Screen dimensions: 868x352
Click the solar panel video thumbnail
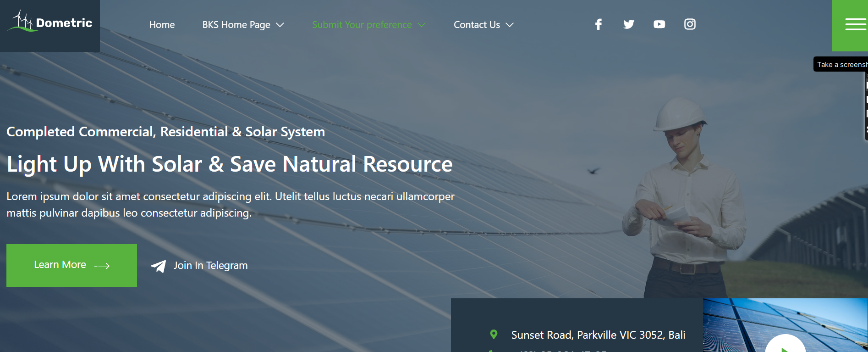[785, 325]
